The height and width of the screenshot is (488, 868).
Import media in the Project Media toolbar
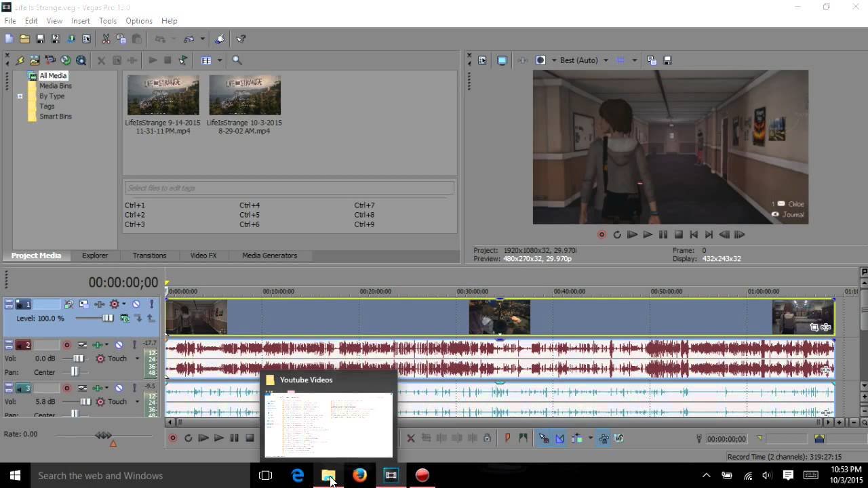tap(35, 60)
